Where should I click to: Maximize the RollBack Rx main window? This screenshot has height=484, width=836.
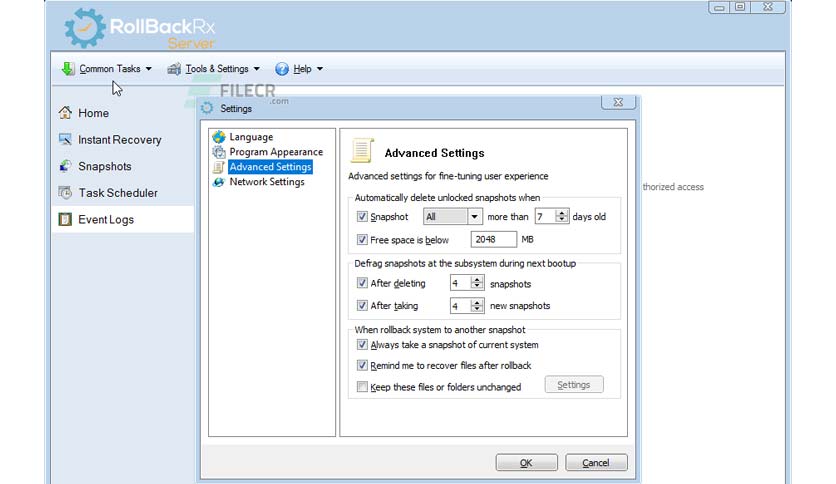(x=740, y=7)
